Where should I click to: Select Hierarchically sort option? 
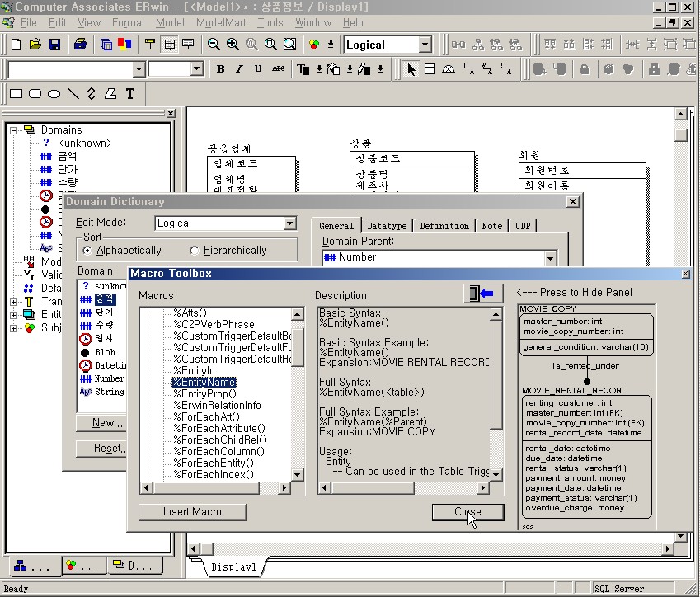click(x=195, y=251)
